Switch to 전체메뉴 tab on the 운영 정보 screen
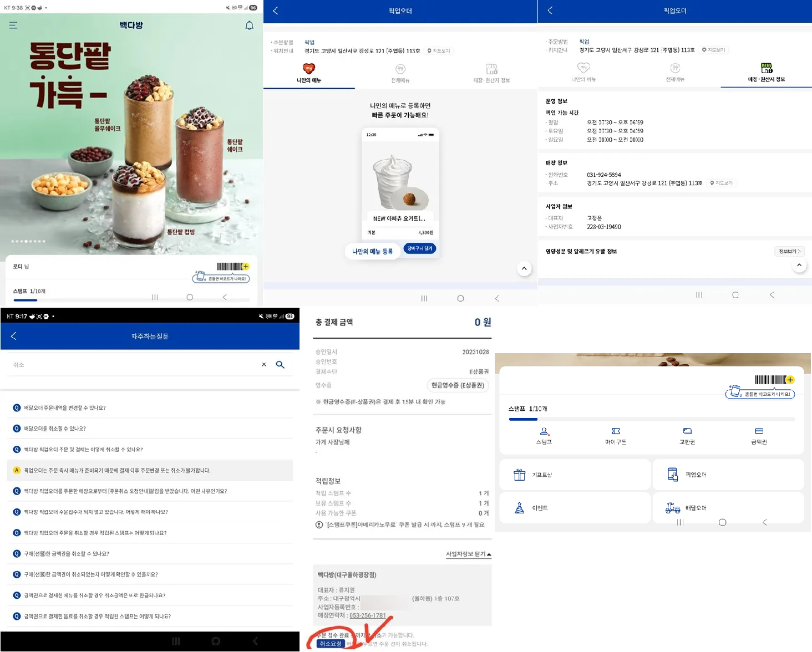The image size is (812, 652). click(675, 73)
